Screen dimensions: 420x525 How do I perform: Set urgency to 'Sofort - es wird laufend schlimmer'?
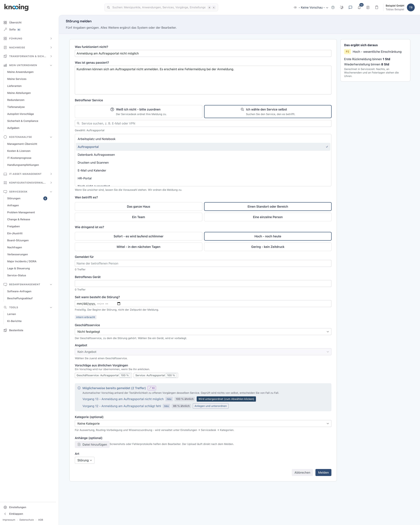(139, 236)
